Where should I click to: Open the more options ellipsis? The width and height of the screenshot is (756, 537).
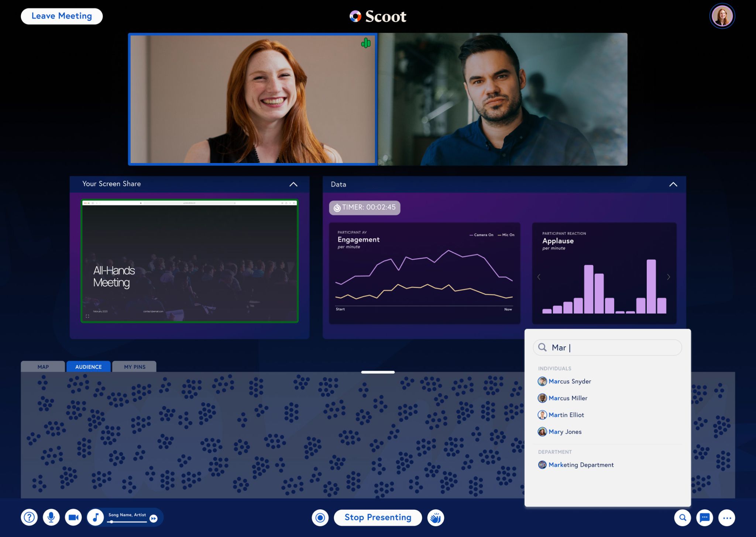(x=727, y=518)
